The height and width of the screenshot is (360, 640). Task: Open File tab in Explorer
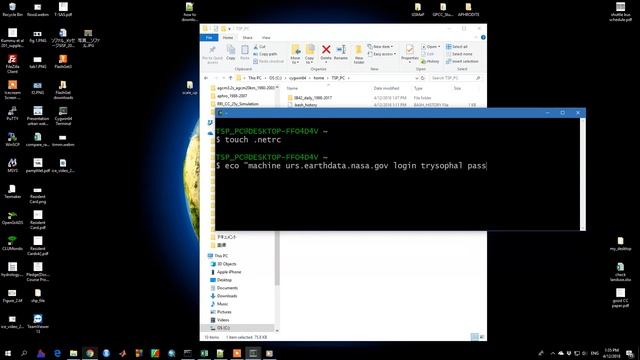(209, 38)
